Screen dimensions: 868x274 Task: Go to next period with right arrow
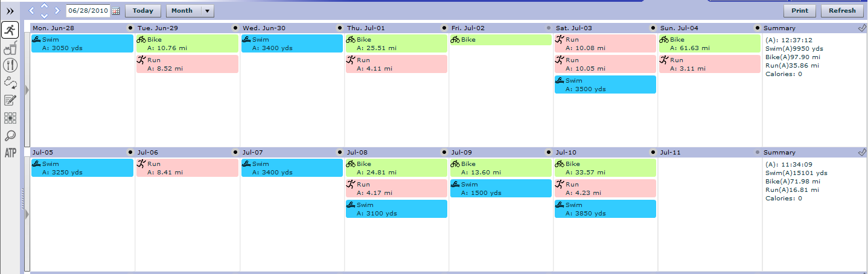pos(57,10)
